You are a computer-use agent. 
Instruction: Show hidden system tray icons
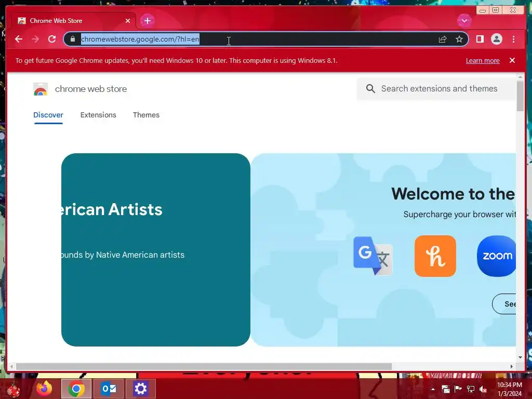click(x=433, y=389)
